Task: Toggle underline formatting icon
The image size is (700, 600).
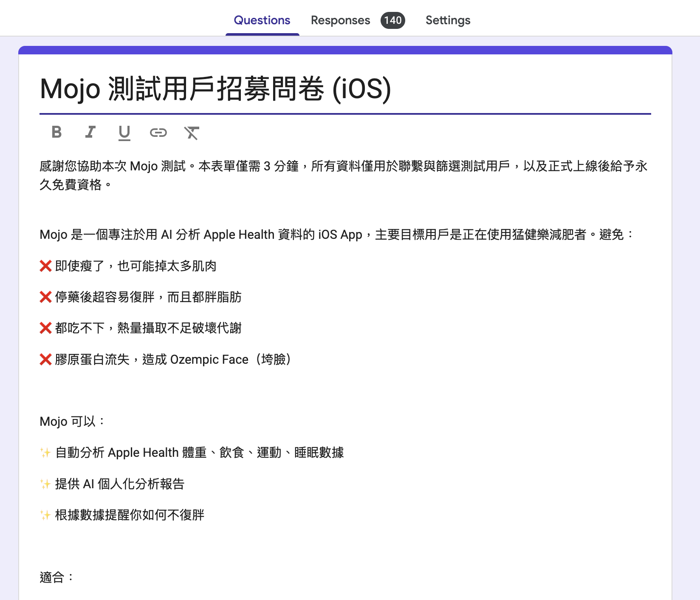Action: pos(124,133)
